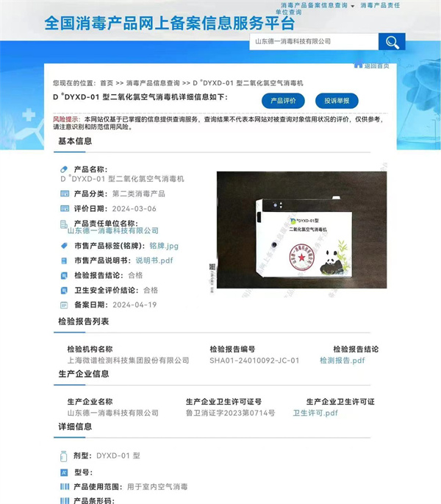Click the magnifier search button
The height and width of the screenshot is (504, 441).
pyautogui.click(x=392, y=42)
